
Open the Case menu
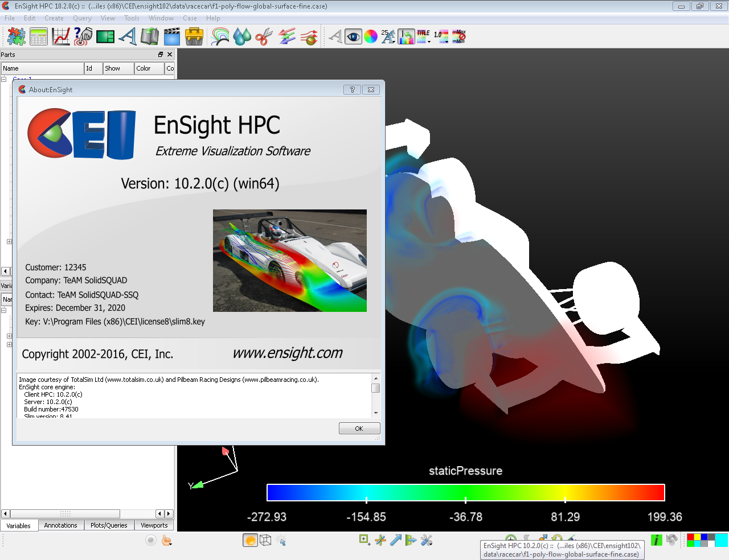coord(190,18)
